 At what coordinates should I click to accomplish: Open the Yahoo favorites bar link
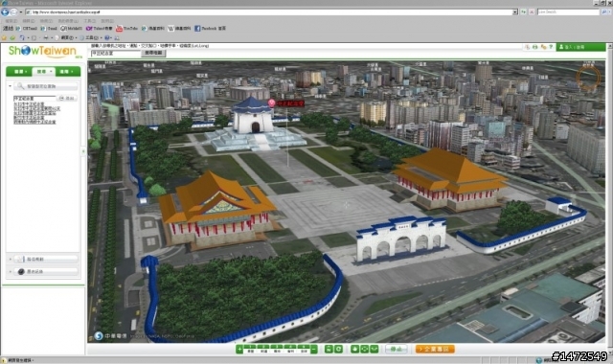100,29
